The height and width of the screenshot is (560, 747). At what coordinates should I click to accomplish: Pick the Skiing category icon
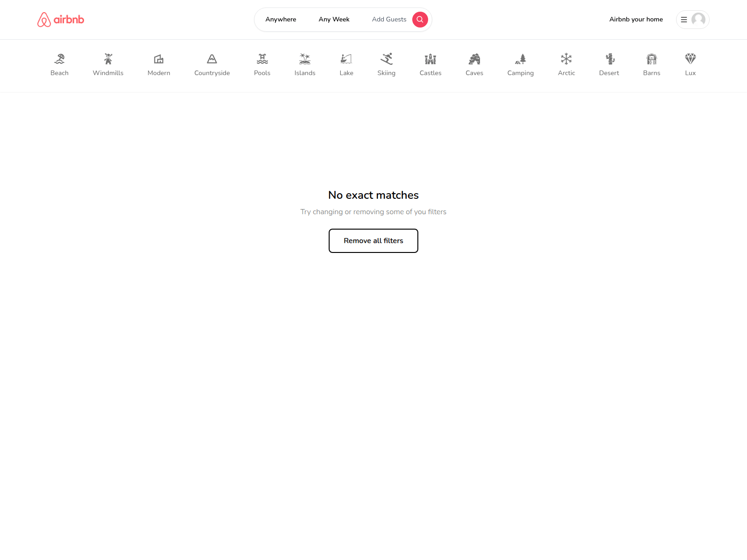pyautogui.click(x=387, y=59)
